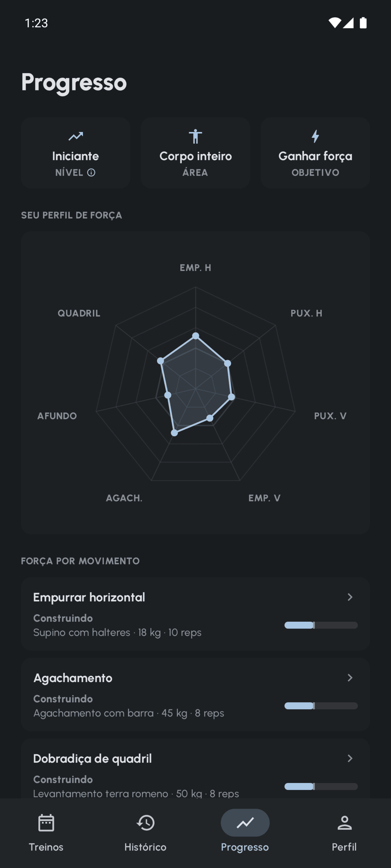391x868 pixels.
Task: Open the Corpo inteiro área card
Action: point(195,153)
